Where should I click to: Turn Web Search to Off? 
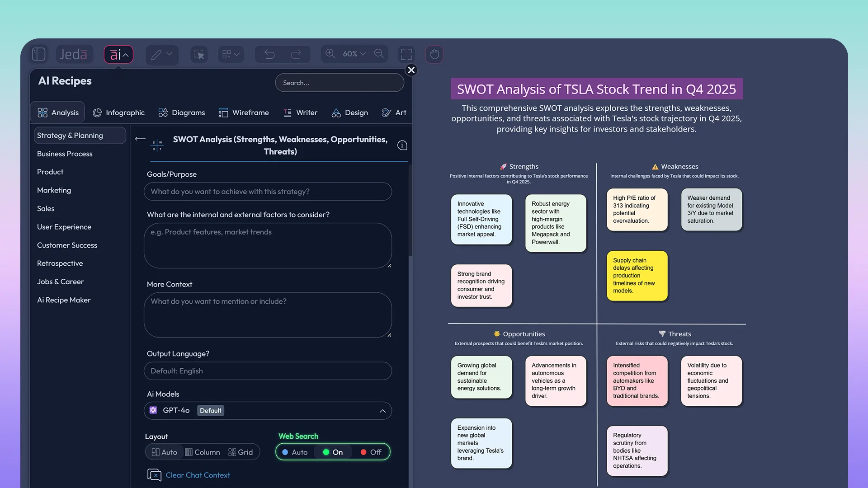[371, 452]
